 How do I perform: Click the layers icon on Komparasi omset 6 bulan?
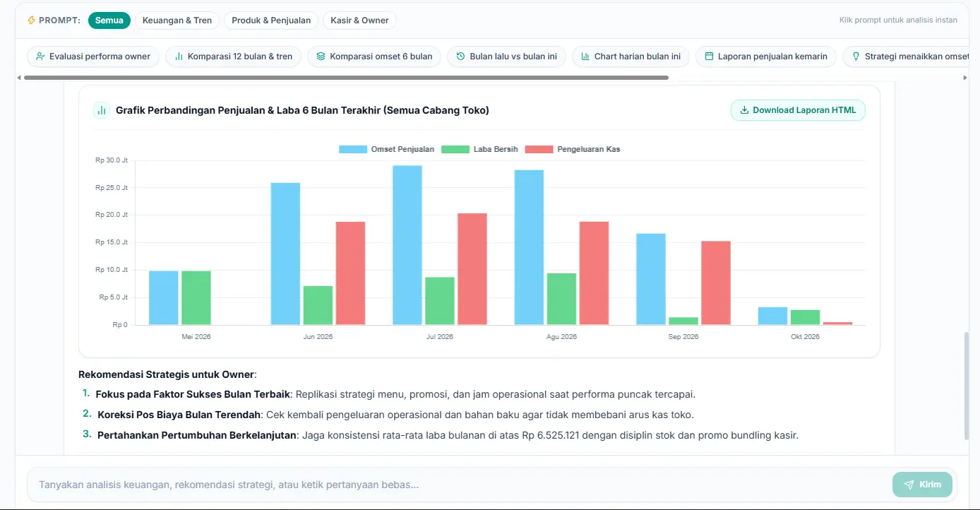click(x=321, y=57)
